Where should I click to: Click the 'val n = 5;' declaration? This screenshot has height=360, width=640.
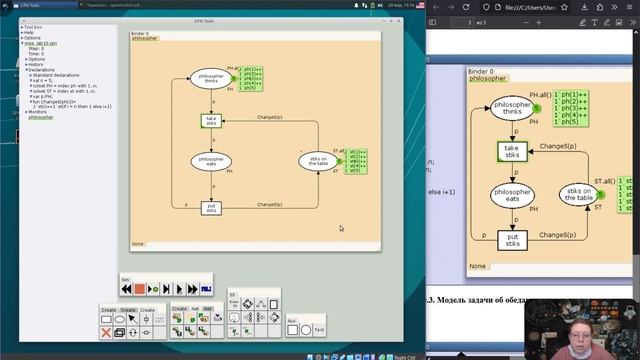[x=42, y=80]
